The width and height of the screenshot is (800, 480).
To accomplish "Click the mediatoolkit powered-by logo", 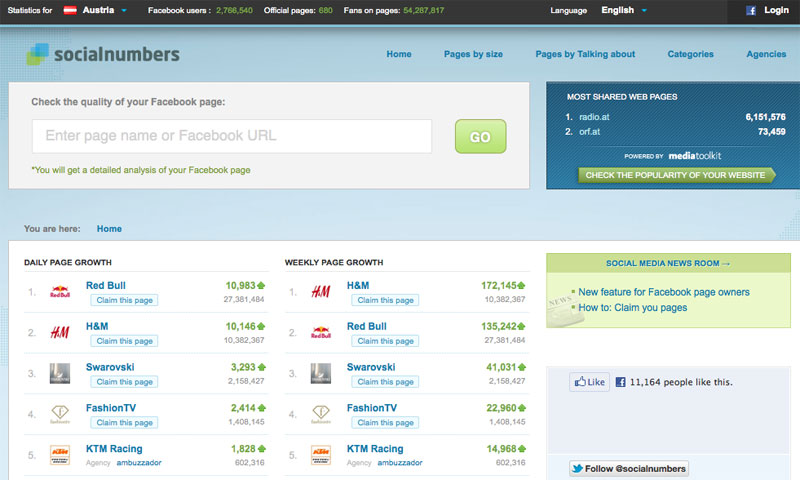I will point(695,156).
